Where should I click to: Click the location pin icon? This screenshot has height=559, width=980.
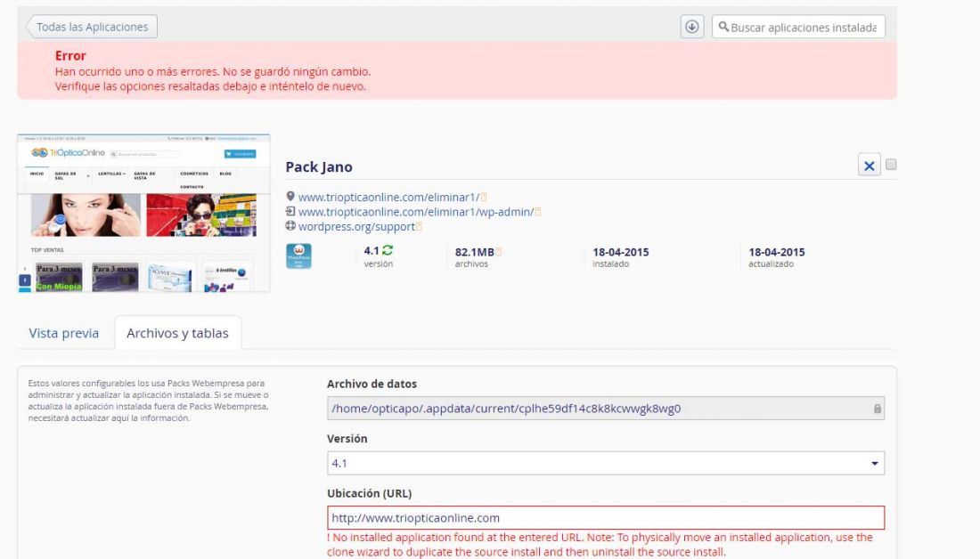tap(290, 197)
